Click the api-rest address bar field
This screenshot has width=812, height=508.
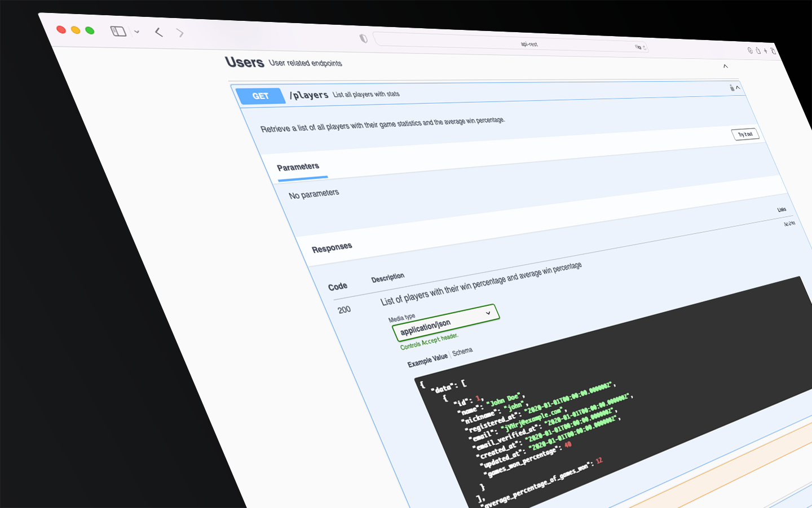529,44
